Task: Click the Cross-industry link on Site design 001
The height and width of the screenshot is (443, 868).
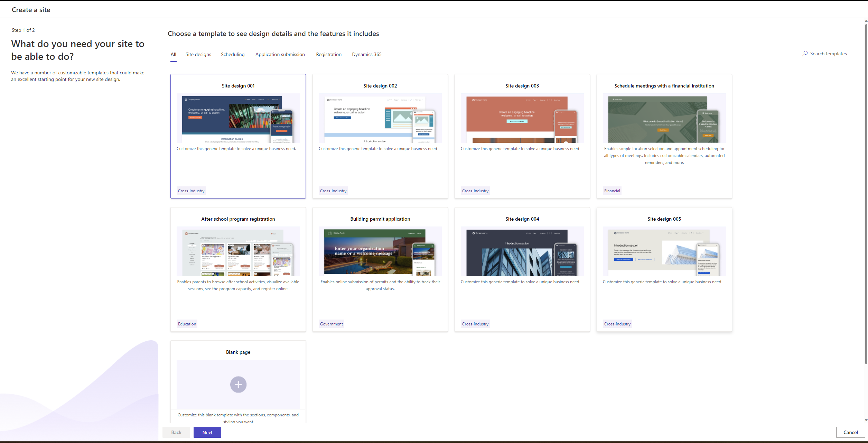Action: coord(192,191)
